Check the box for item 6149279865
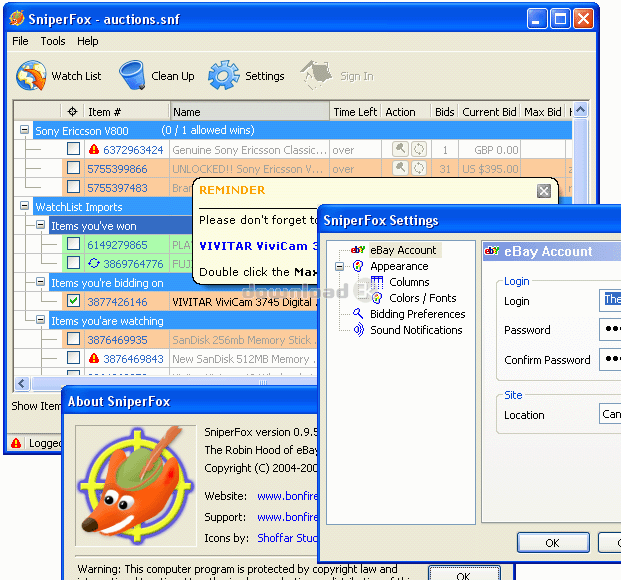This screenshot has height=580, width=621. tap(73, 244)
